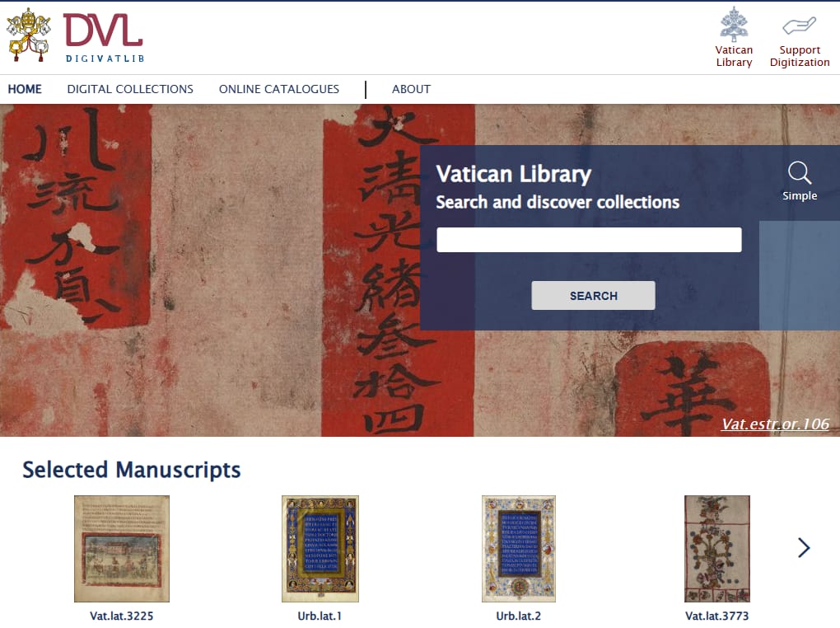840x628 pixels.
Task: Go to the HOME menu item
Action: point(25,89)
